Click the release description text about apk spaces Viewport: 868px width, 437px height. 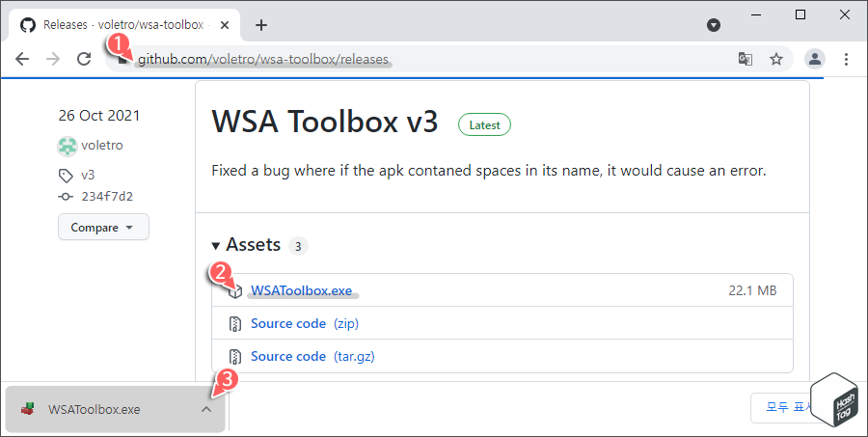click(489, 171)
